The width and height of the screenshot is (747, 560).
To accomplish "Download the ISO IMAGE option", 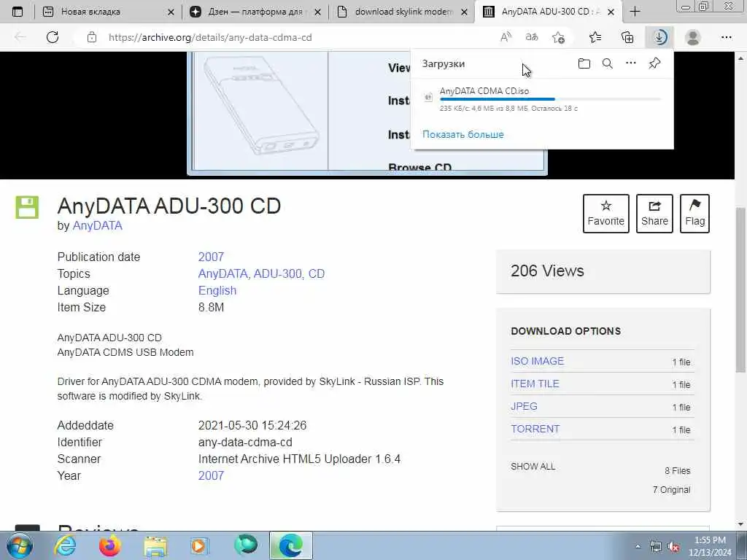I will [x=538, y=361].
